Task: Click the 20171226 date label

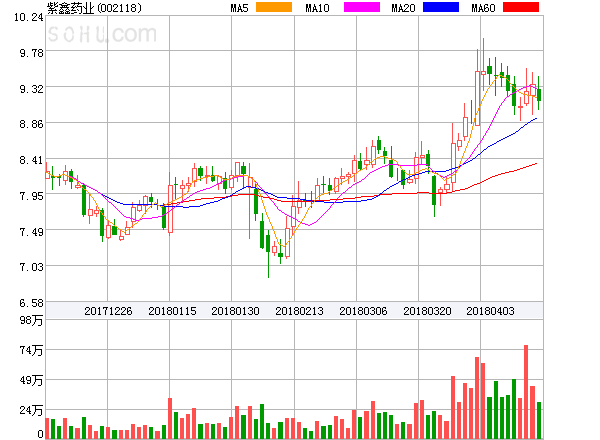Action: pos(108,311)
